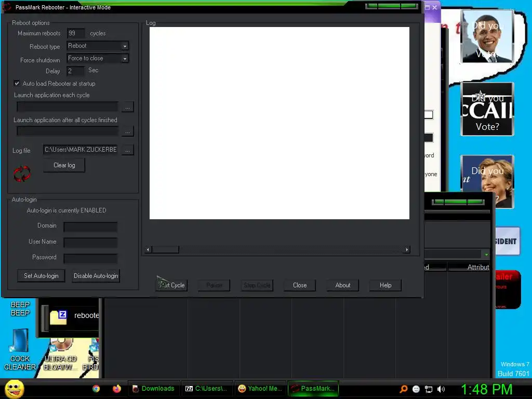Click the log scrollbar left arrow
The width and height of the screenshot is (532, 399).
(x=148, y=250)
